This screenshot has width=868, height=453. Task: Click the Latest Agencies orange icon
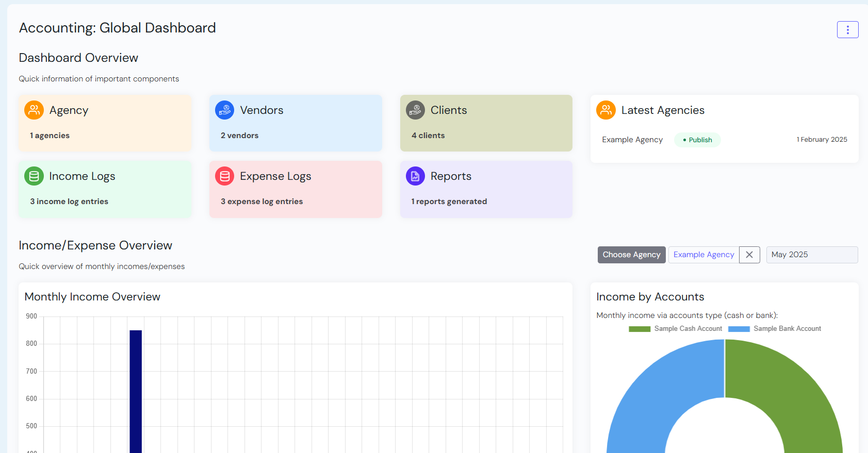(x=606, y=110)
